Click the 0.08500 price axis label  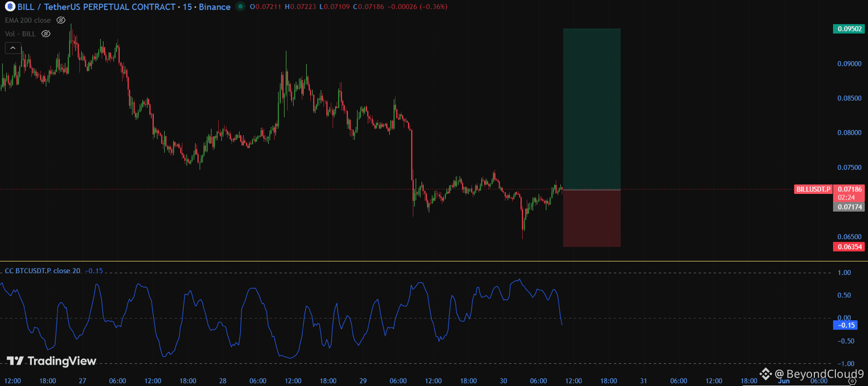click(849, 98)
